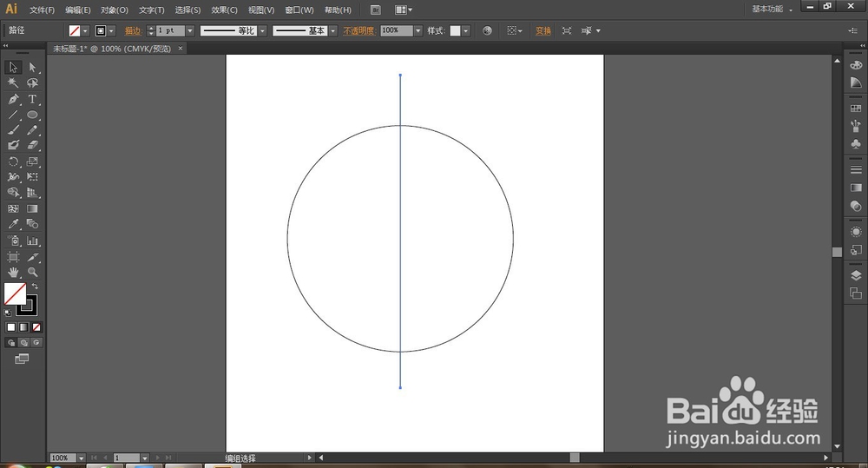The width and height of the screenshot is (868, 468).
Task: Select the Magic Wand tool
Action: coord(13,83)
